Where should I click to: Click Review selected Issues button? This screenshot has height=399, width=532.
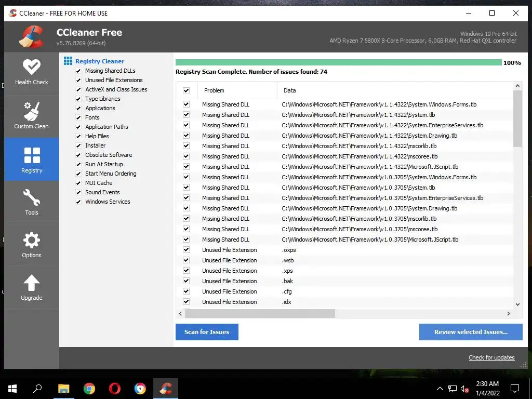coord(471,332)
